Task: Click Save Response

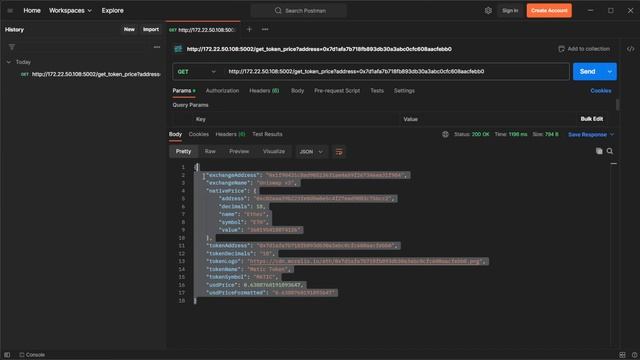Action: click(x=587, y=134)
